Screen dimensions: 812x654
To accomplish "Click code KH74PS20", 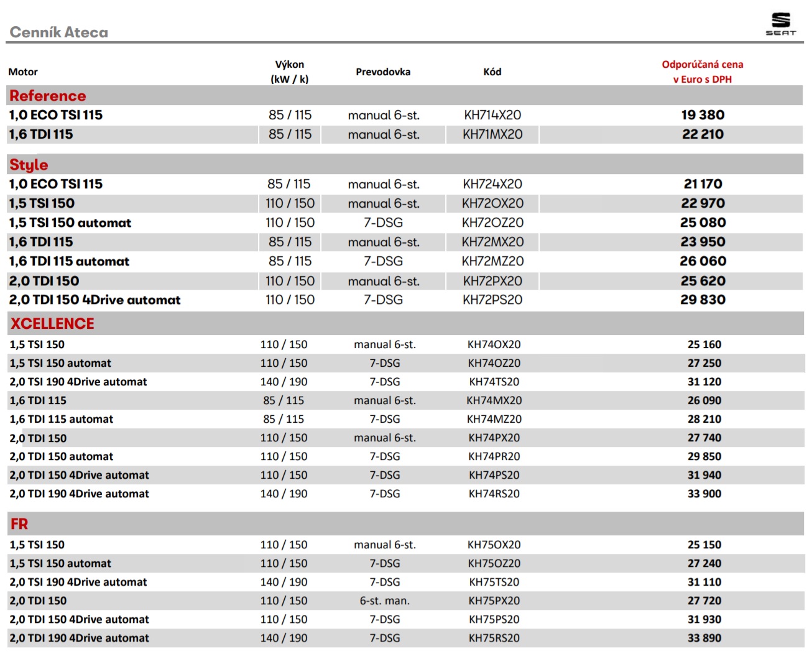I will pos(494,475).
